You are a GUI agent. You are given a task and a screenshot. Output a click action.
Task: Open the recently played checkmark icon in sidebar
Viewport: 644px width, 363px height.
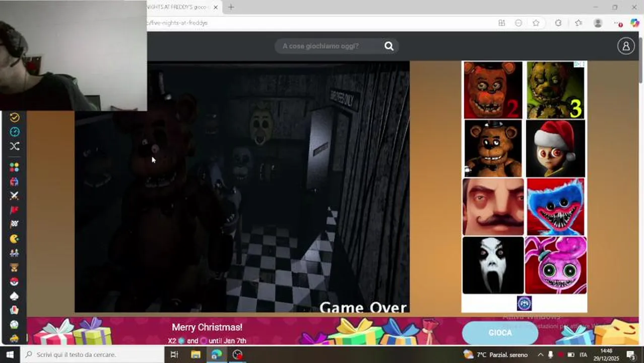tap(15, 117)
